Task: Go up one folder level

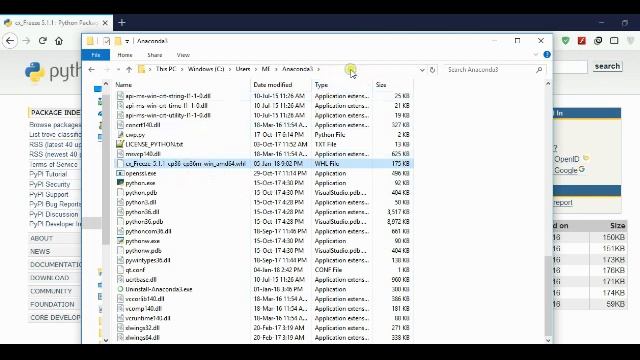Action: coord(129,70)
